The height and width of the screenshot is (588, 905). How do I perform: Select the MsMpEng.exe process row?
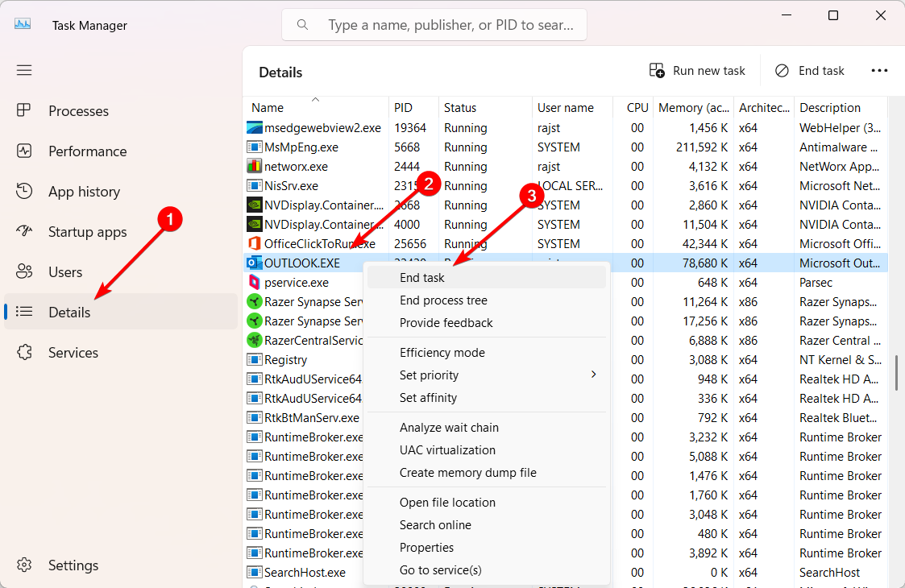pos(566,147)
